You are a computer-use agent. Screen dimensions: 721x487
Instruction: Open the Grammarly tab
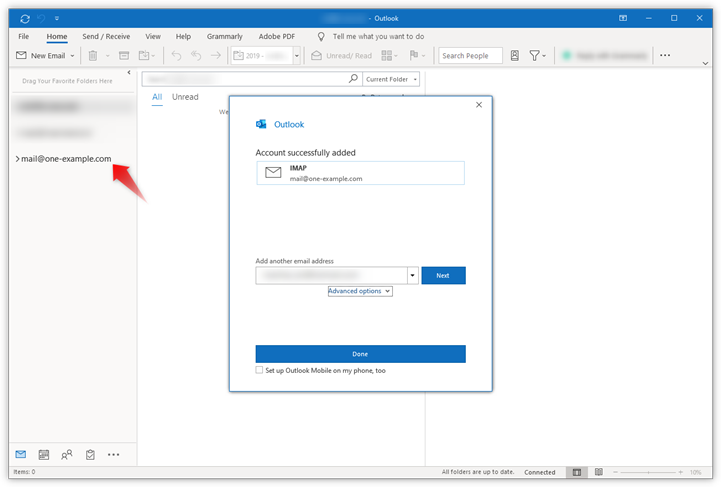[224, 36]
